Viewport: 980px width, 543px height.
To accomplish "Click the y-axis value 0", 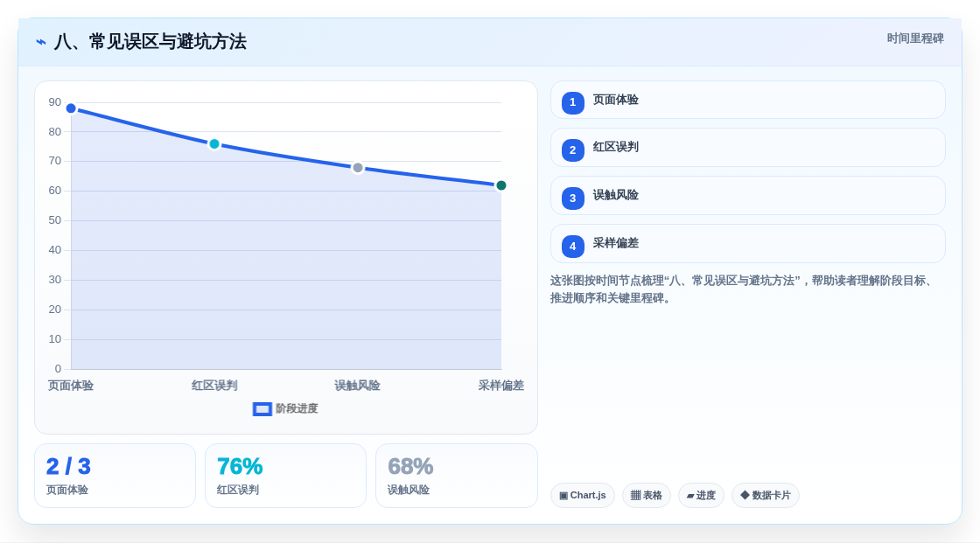I will coord(58,369).
